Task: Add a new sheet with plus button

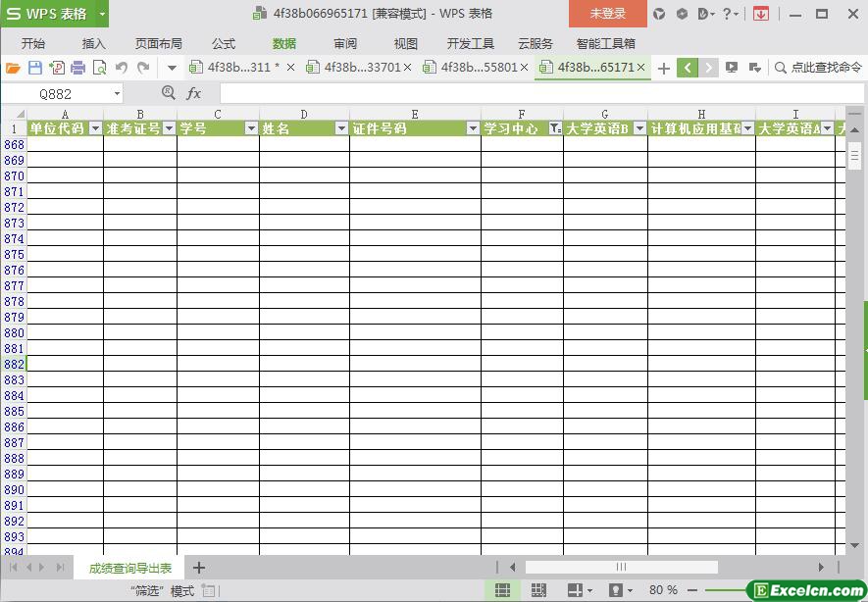Action: click(x=199, y=567)
